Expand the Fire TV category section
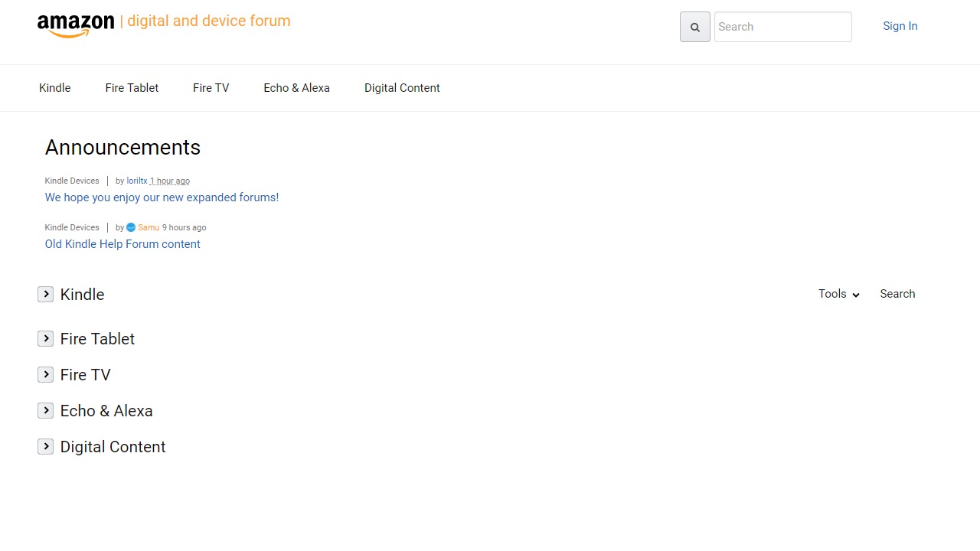This screenshot has width=980, height=551. (x=46, y=374)
